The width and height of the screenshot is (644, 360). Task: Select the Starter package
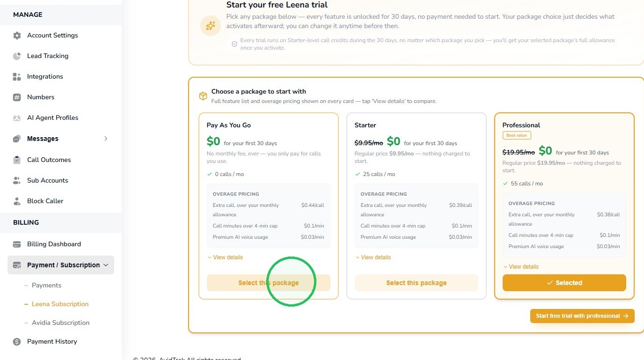coord(416,283)
